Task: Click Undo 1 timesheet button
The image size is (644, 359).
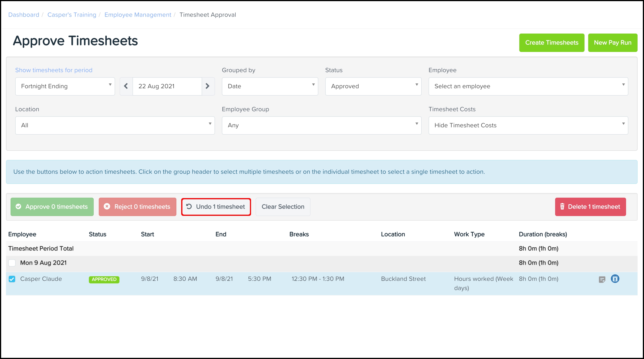Action: click(x=216, y=207)
